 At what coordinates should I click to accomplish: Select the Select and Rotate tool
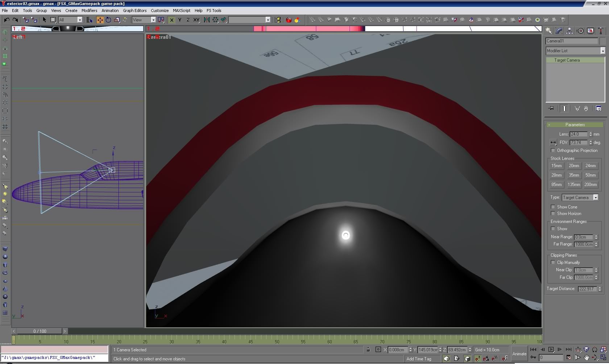click(108, 20)
